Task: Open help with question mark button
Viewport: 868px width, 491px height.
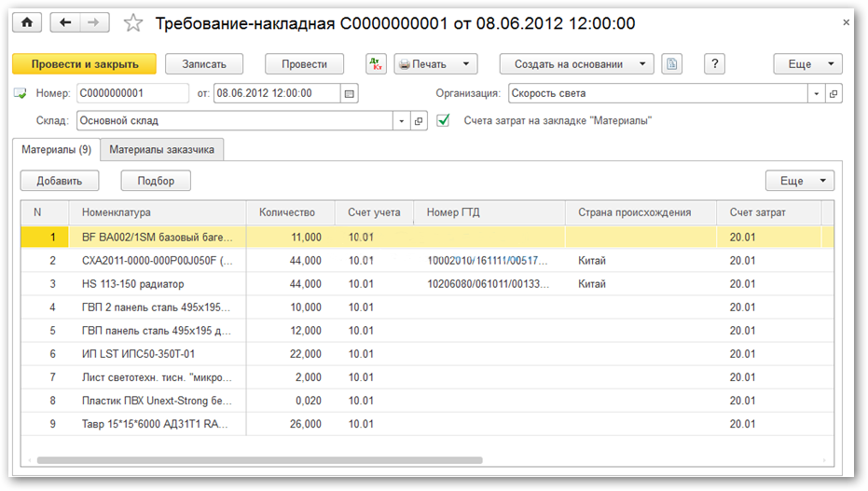Action: point(715,64)
